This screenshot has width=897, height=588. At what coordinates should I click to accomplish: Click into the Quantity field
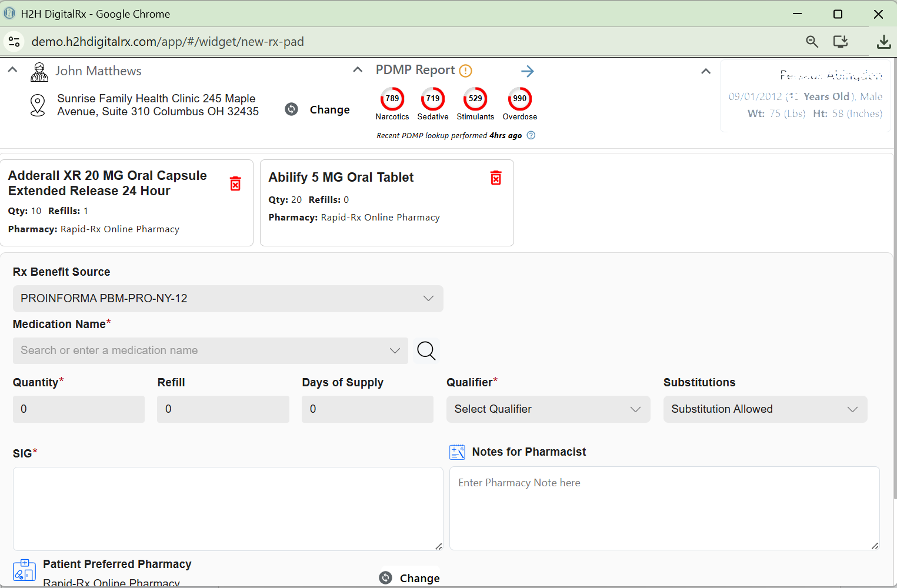pos(78,409)
